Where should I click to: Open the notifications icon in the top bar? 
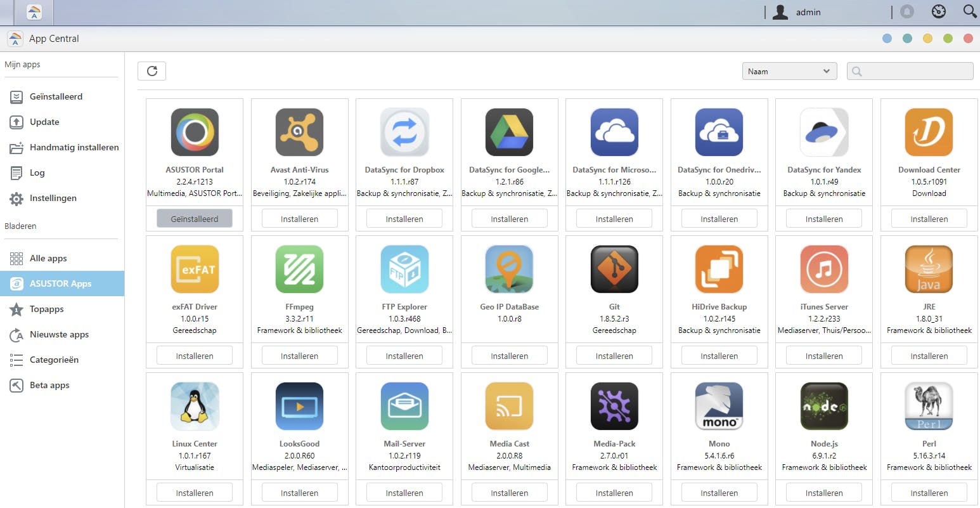pyautogui.click(x=907, y=11)
